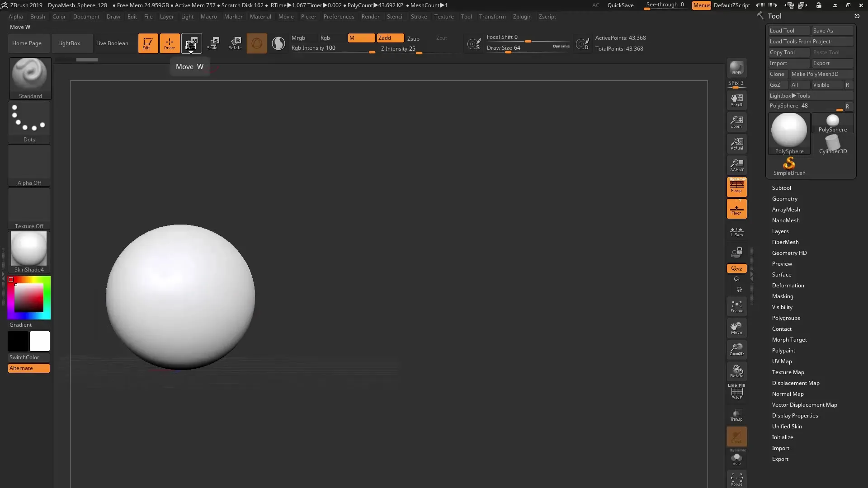Click the Home Page button
Screen dimensions: 868x488
29,43
